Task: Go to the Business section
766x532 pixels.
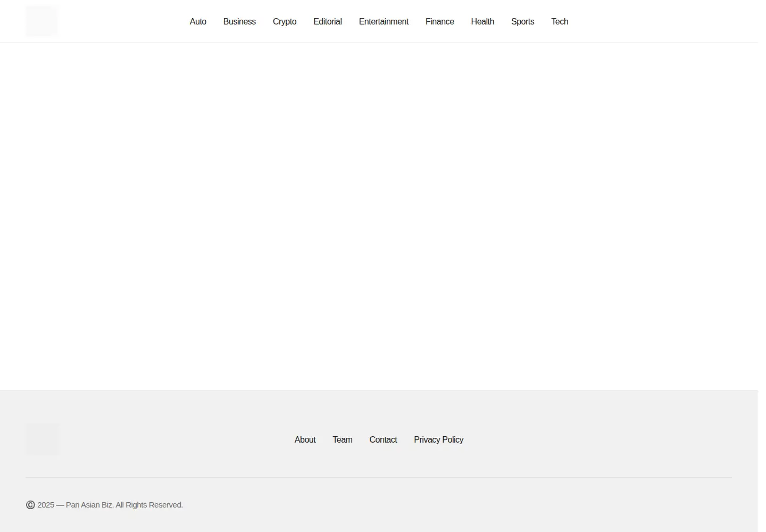Action: 239,21
